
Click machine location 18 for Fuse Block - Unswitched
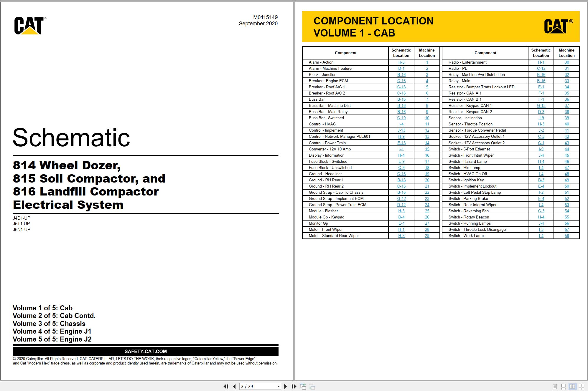click(427, 168)
